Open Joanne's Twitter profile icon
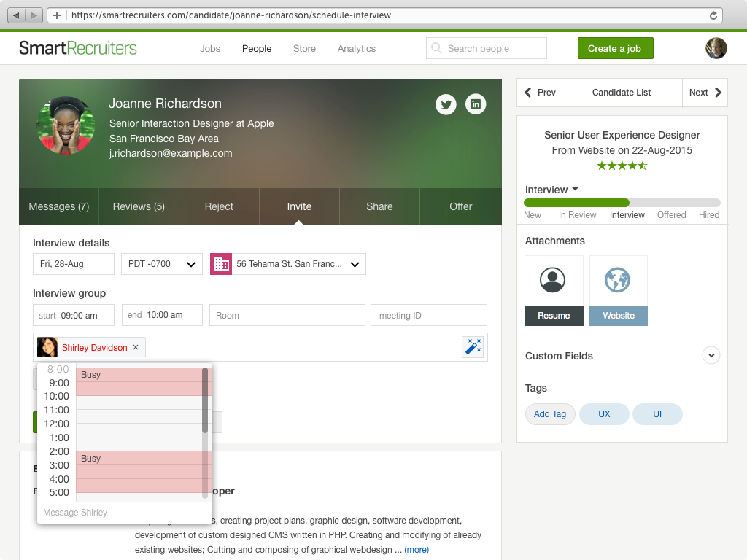The width and height of the screenshot is (747, 560). pyautogui.click(x=446, y=104)
